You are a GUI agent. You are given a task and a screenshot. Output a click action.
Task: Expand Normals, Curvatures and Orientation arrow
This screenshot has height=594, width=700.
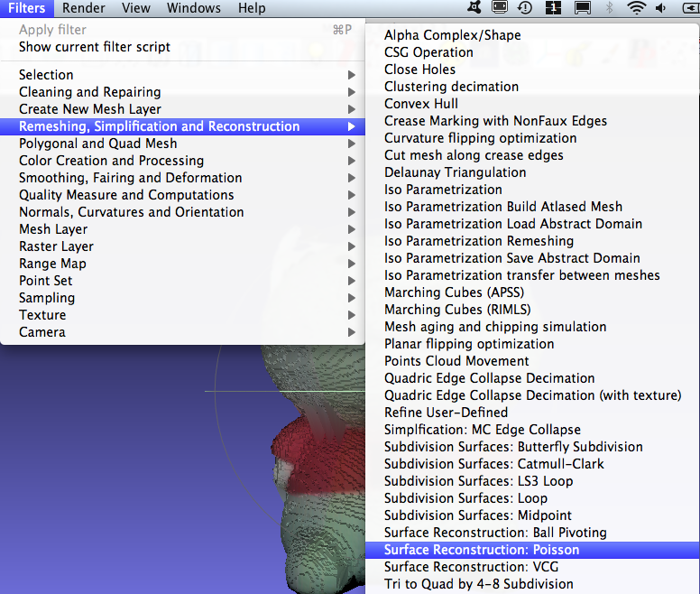352,212
